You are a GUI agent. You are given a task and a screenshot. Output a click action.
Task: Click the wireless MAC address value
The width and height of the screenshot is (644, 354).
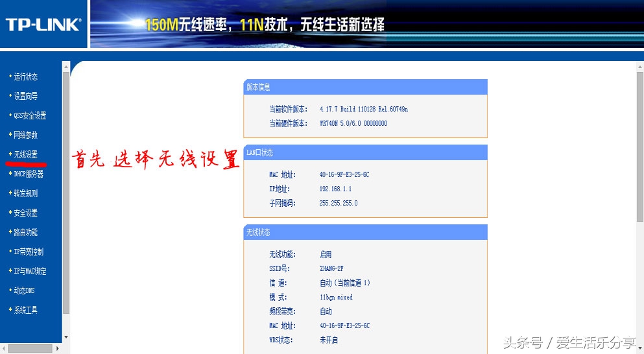(x=344, y=325)
